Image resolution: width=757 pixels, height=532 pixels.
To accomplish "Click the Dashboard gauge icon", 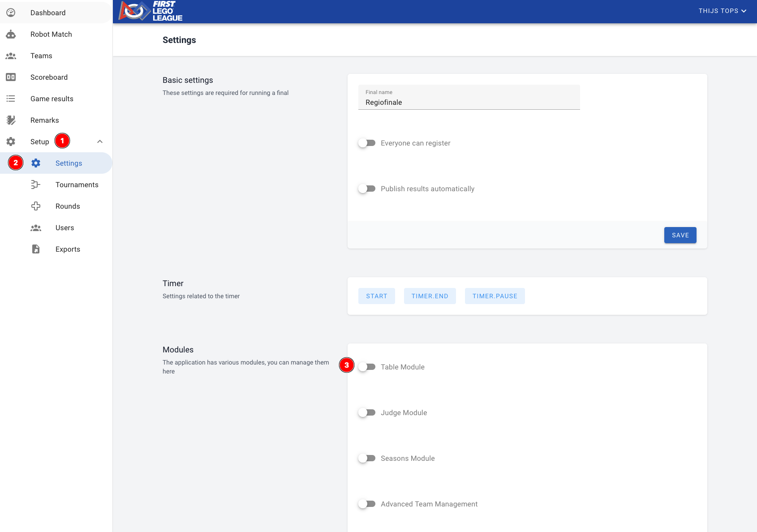I will coord(11,13).
